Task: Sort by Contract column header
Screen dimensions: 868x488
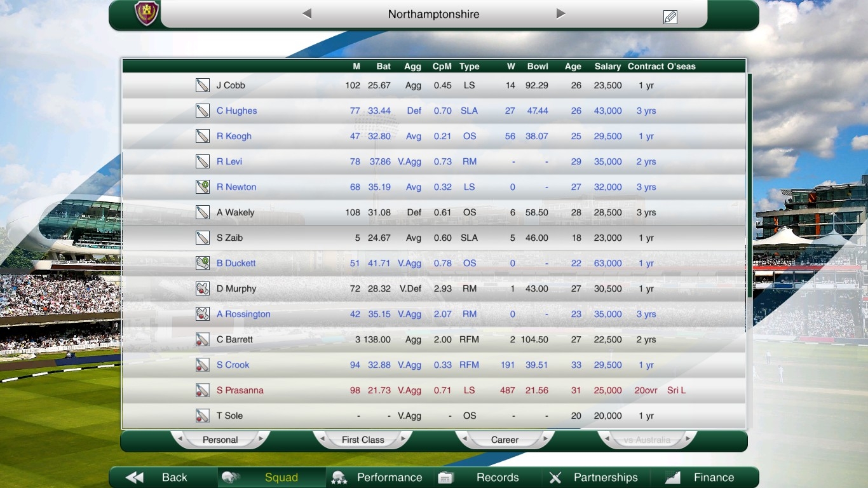Action: tap(646, 66)
